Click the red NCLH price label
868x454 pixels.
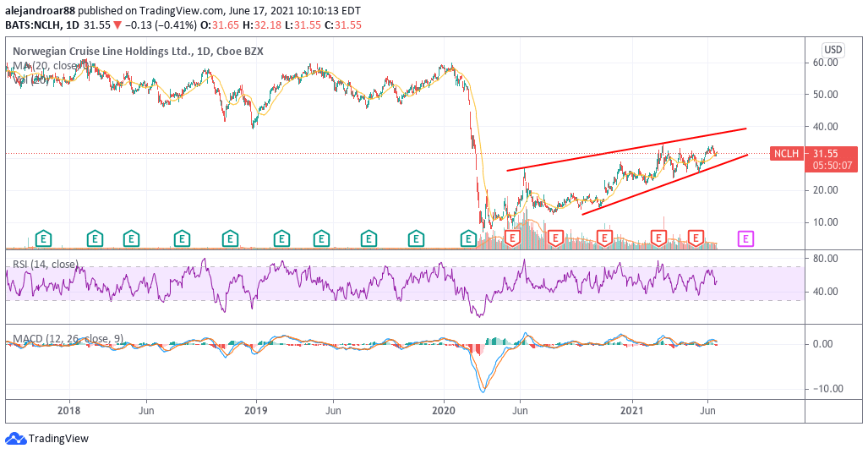pos(786,154)
